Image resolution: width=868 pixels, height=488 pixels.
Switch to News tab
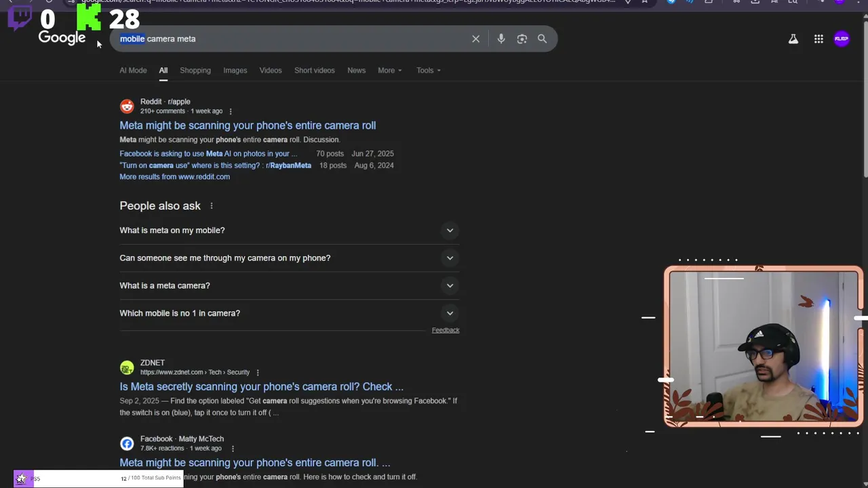click(357, 70)
